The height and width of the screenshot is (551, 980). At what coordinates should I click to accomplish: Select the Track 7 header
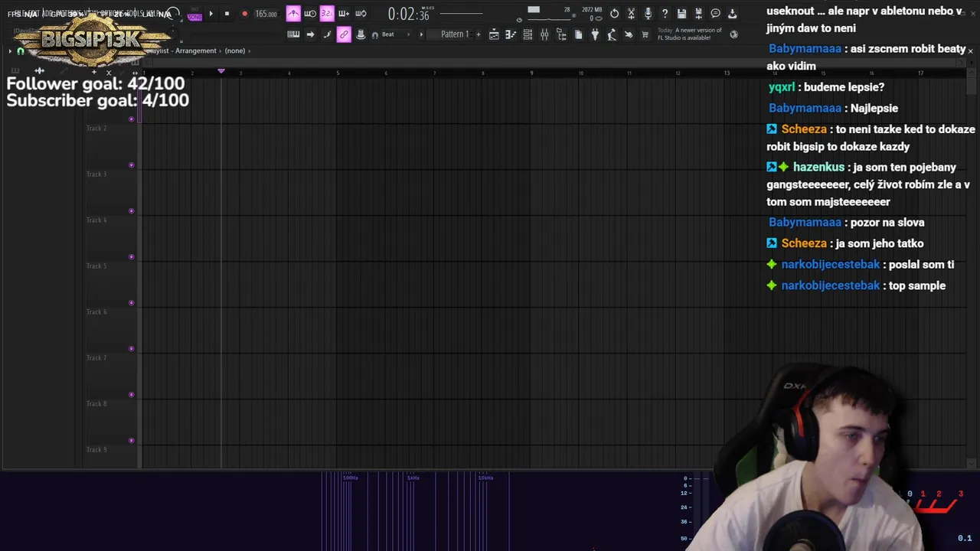coord(109,374)
